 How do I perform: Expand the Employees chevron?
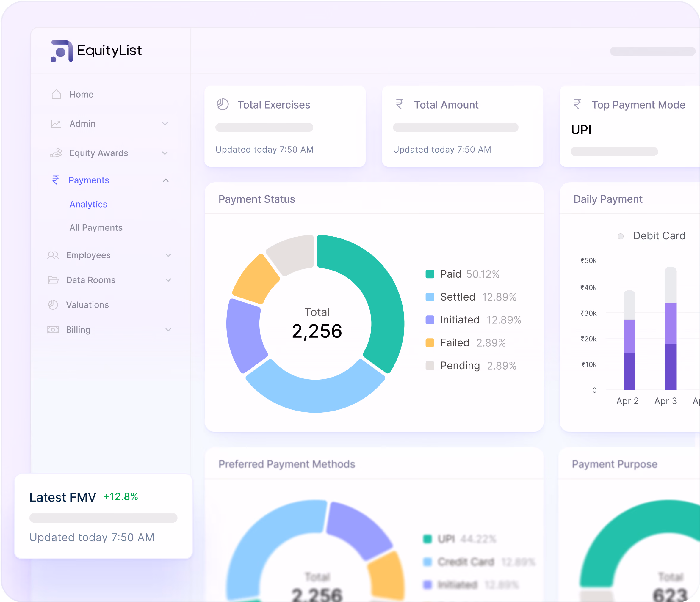pos(168,255)
